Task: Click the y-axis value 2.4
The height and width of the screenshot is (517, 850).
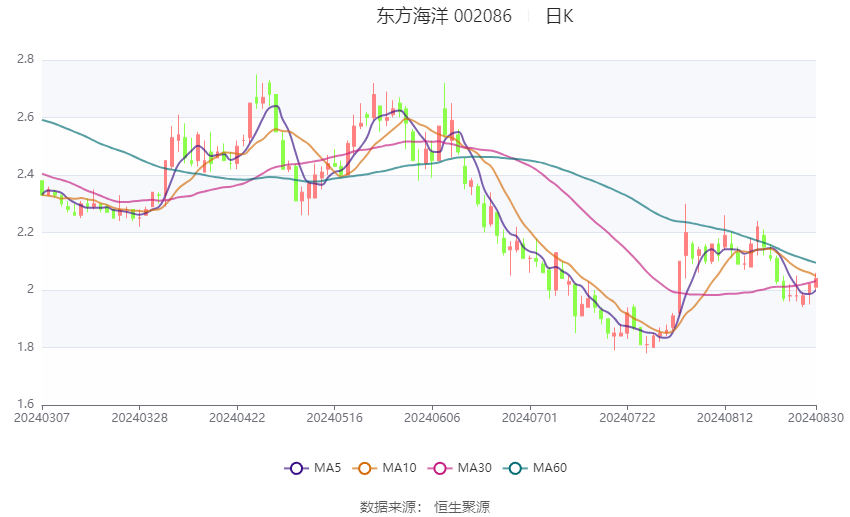Action: 25,174
